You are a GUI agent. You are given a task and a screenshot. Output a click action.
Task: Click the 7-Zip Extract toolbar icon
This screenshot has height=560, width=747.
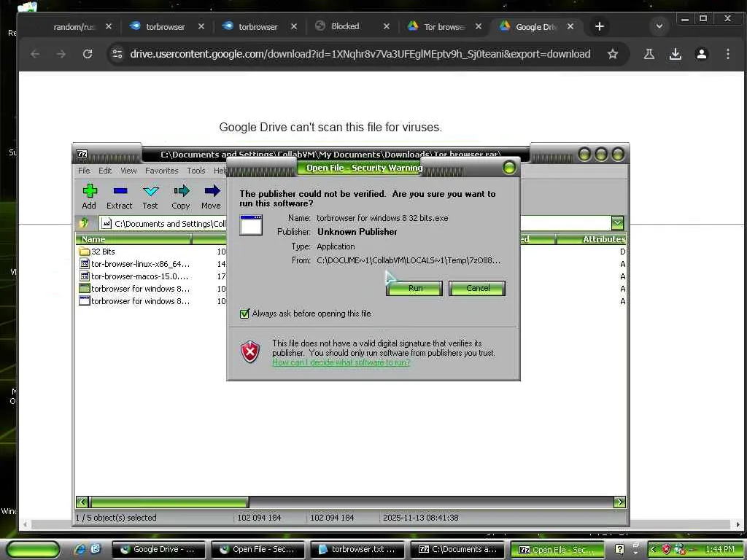click(120, 192)
